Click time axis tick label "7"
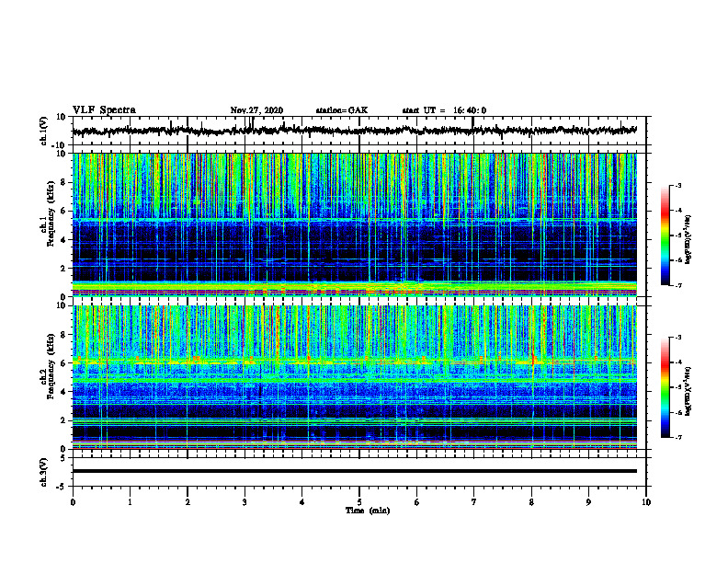 click(x=474, y=502)
